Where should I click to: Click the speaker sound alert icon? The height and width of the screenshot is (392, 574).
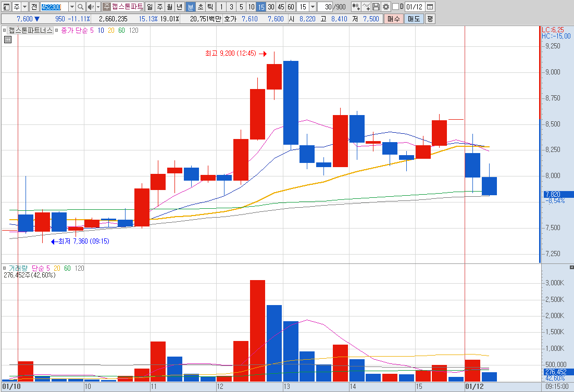(91, 7)
